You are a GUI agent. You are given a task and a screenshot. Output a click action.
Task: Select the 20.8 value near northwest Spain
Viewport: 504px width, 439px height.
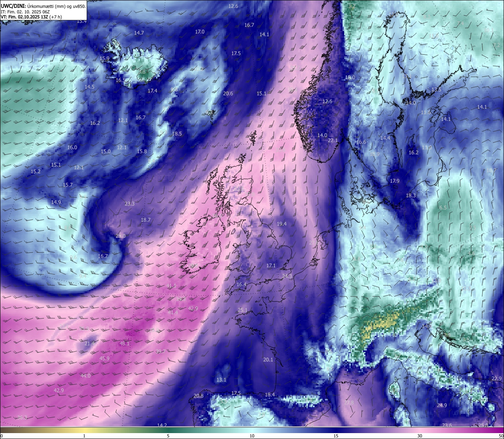point(198,396)
